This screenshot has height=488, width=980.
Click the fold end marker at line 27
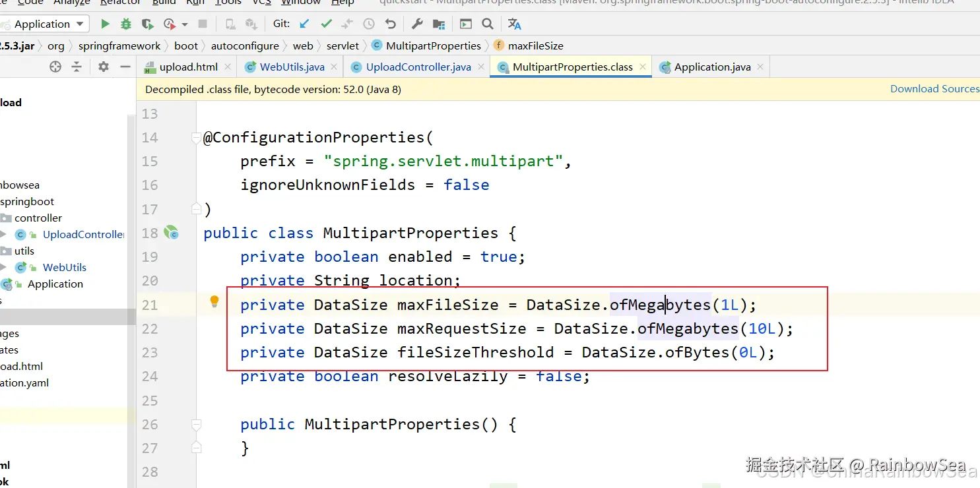(196, 447)
